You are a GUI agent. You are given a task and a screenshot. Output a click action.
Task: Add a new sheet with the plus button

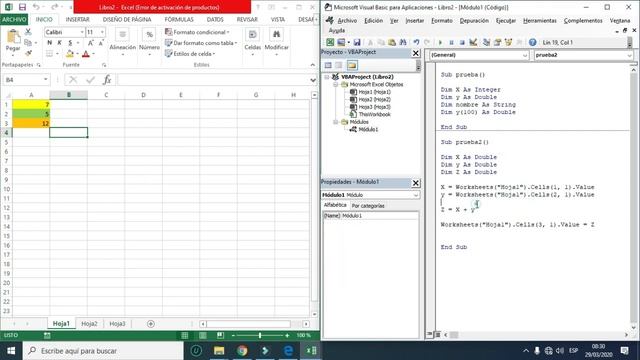[x=151, y=324]
